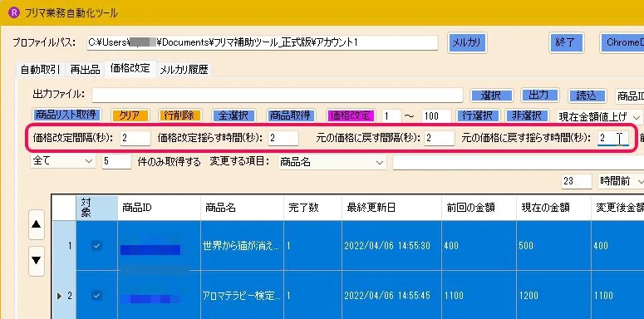Sort by the 完了数 column header
Screen dimensions: 644x319
313,208
